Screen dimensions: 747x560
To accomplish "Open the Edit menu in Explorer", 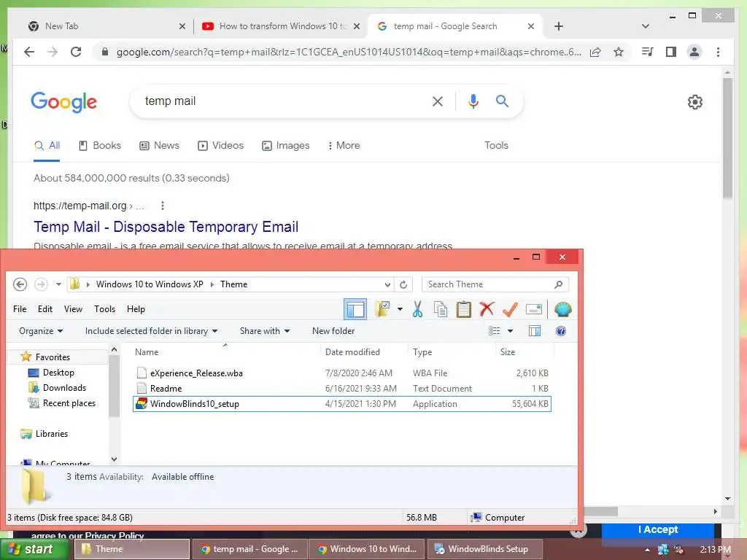I will (45, 309).
